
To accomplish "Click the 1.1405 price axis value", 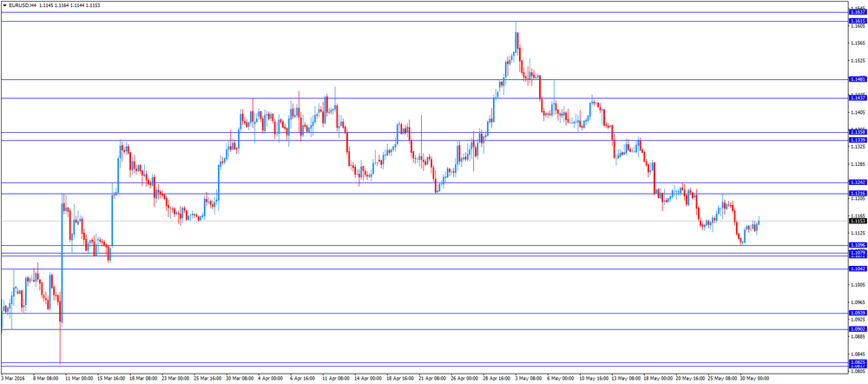I will tap(858, 112).
